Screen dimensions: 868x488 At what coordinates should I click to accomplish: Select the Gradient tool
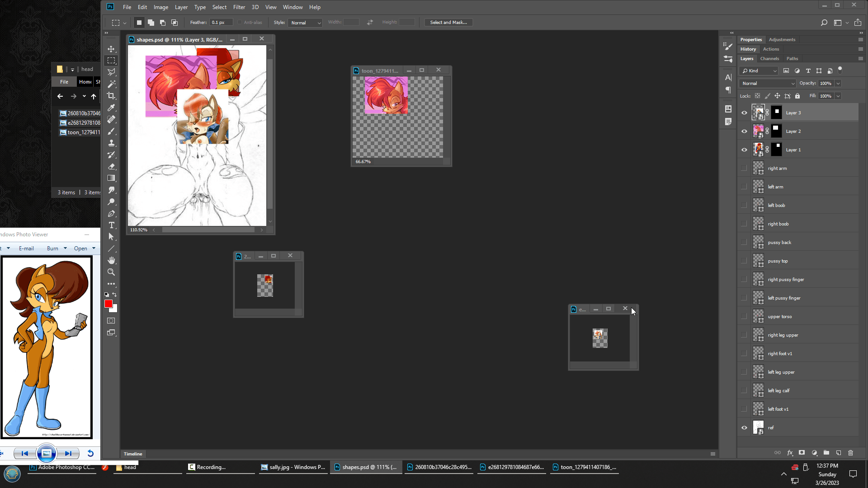(x=111, y=178)
